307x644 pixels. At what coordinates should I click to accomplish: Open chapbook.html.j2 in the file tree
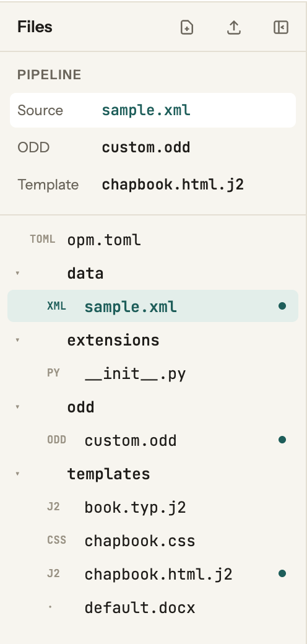coord(153,574)
